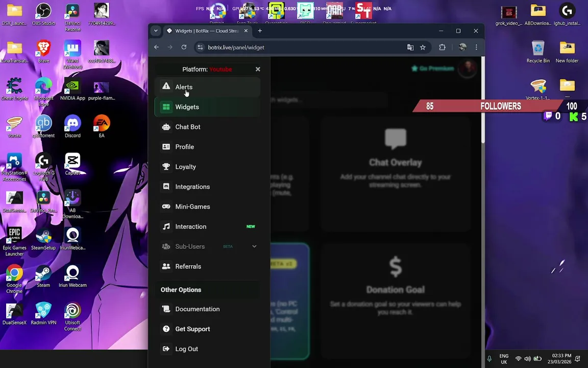Open the Chrome profile avatar
The height and width of the screenshot is (368, 588).
462,47
